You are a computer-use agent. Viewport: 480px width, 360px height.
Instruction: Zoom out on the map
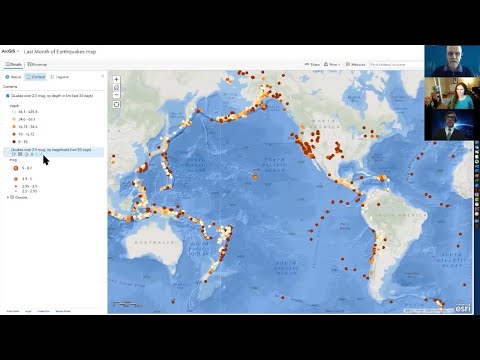[116, 95]
